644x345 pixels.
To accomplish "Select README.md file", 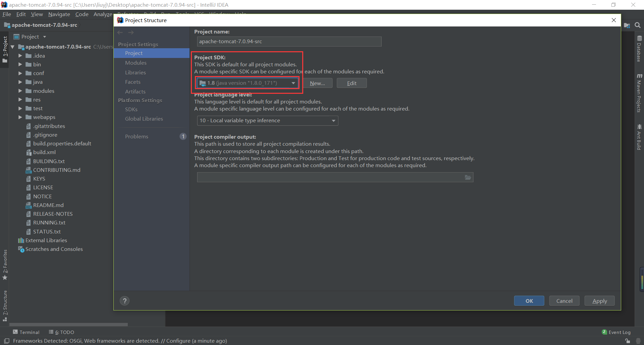I will coord(48,205).
